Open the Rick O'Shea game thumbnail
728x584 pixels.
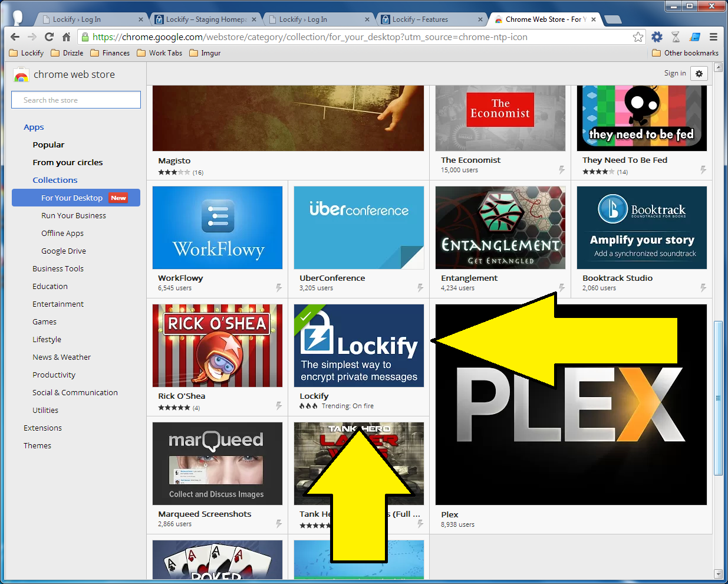pyautogui.click(x=218, y=346)
